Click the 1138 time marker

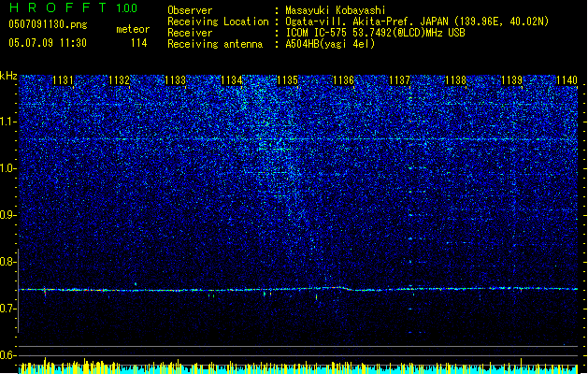(x=455, y=80)
